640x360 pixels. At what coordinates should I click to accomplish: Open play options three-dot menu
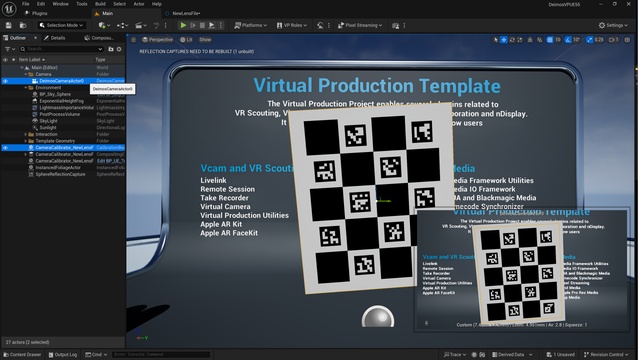point(221,25)
